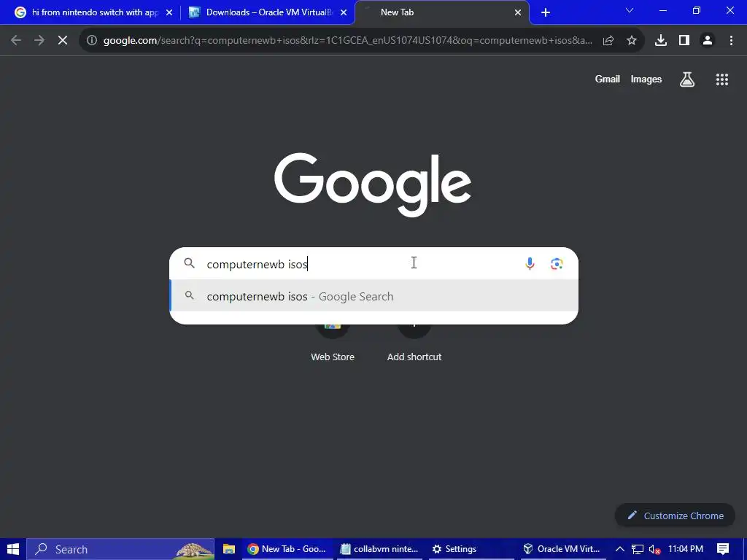Bookmark this tab with the star icon

click(632, 41)
